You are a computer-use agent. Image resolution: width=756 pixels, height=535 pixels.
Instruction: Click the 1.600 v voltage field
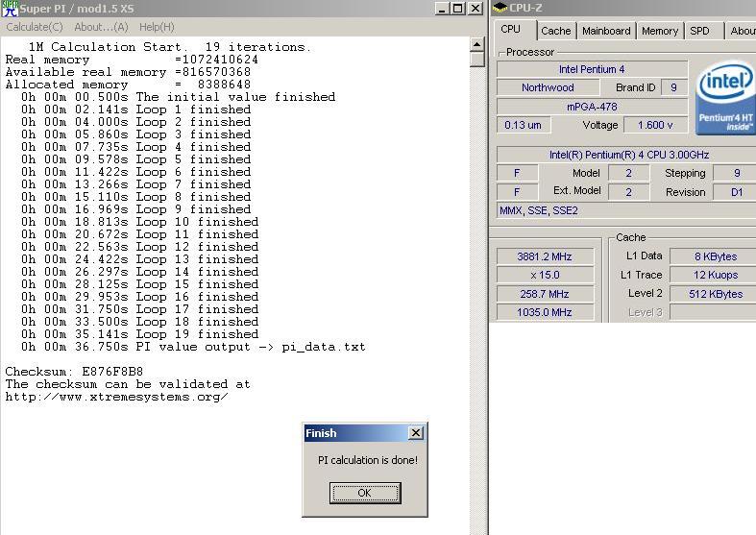655,125
